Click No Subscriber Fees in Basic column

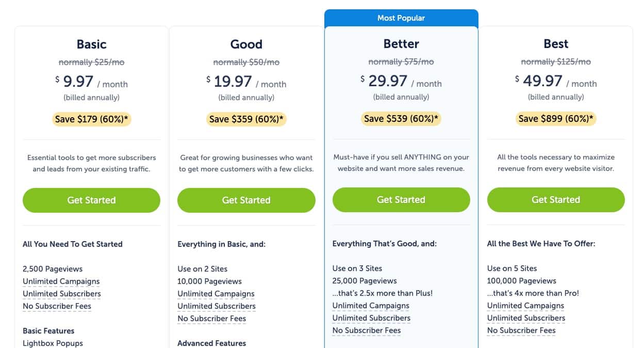57,306
